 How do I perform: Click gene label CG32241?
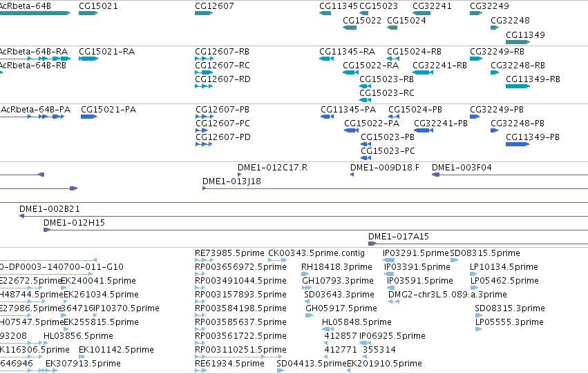point(432,6)
